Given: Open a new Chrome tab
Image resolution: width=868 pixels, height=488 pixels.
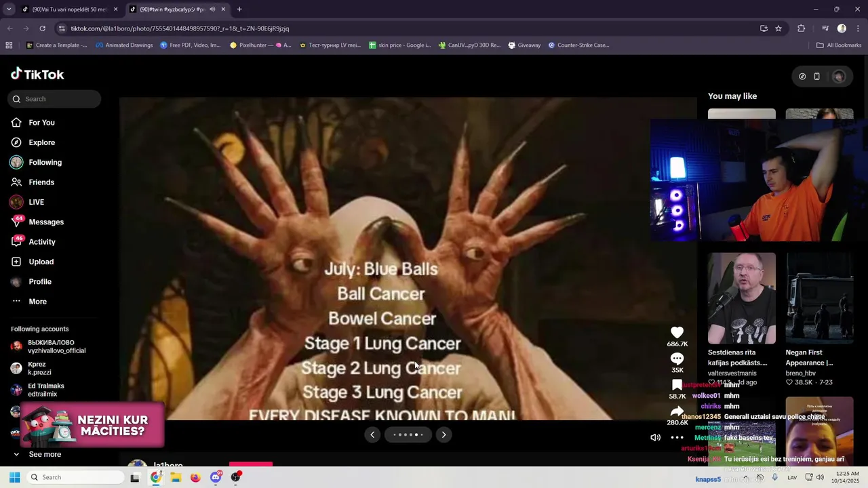Looking at the screenshot, I should [239, 9].
